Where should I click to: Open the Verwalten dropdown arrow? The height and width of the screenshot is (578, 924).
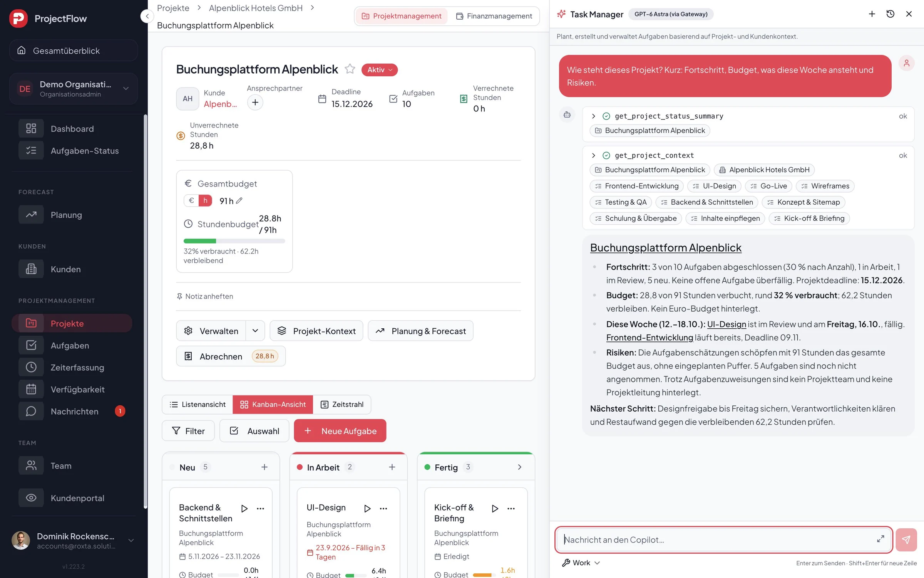[x=255, y=331]
